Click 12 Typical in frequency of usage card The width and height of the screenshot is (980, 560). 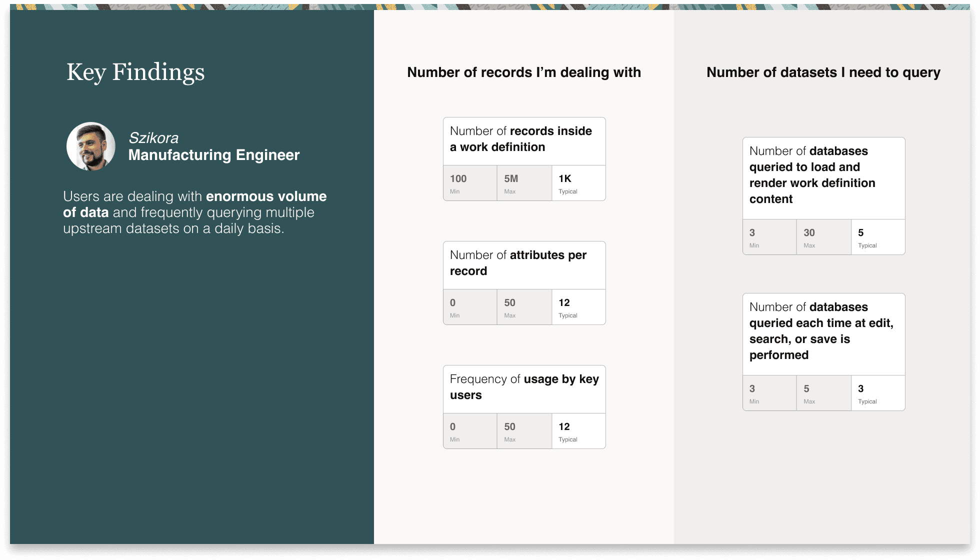(578, 431)
